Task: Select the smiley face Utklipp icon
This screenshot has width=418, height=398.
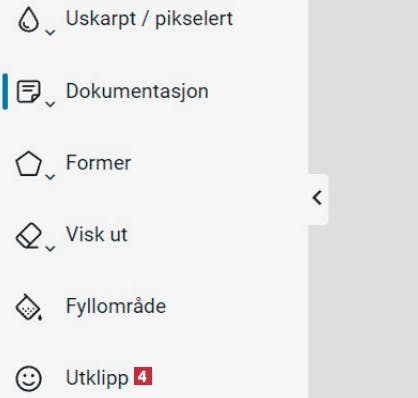Action: (x=29, y=379)
